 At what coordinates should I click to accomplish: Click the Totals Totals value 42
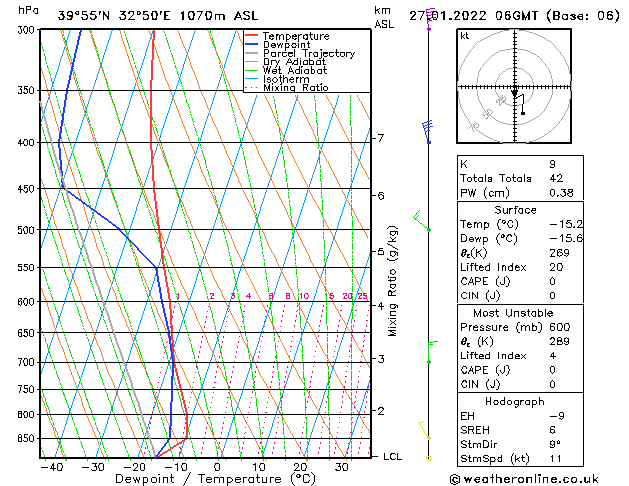tap(556, 178)
